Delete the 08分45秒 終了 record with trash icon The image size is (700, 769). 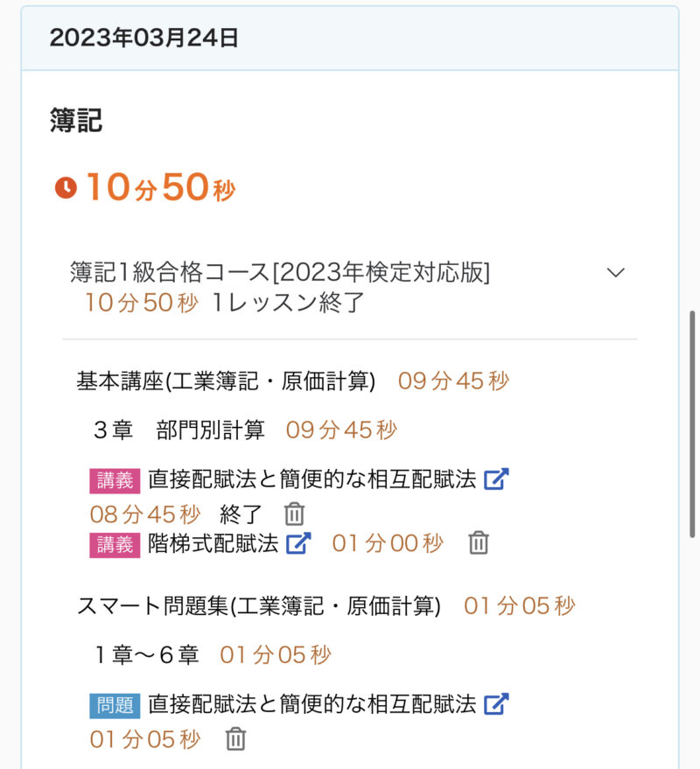click(x=295, y=514)
